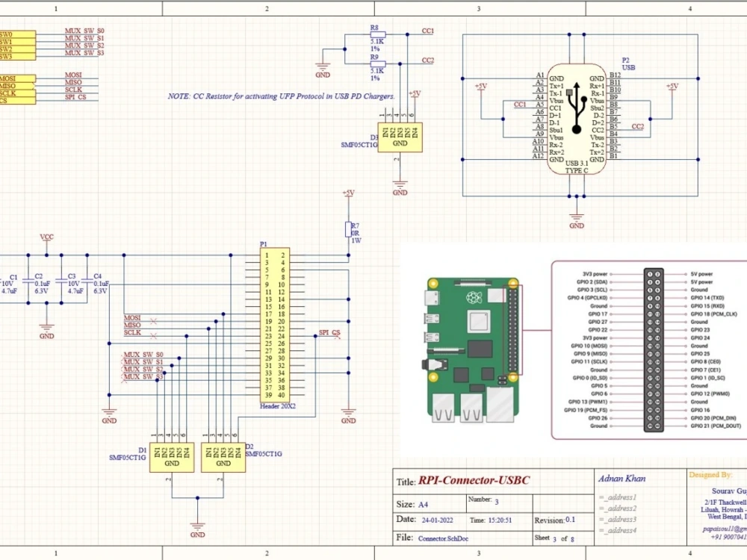Click the 3V3 power label at pinout top
The height and width of the screenshot is (560, 747).
click(595, 274)
